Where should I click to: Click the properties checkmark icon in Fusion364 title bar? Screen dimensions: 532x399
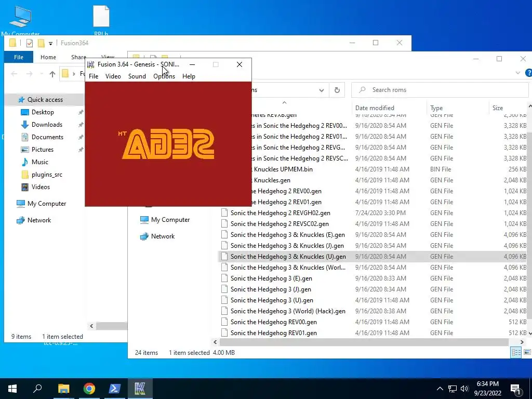(30, 43)
